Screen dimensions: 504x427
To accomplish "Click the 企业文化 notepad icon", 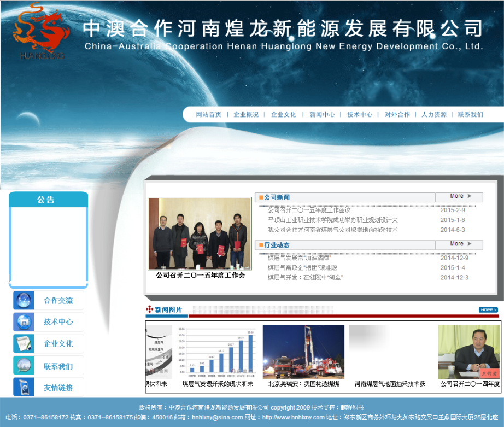I will tap(23, 344).
